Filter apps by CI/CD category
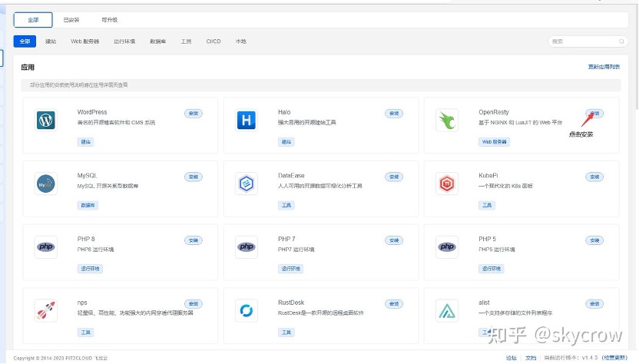Image resolution: width=639 pixels, height=364 pixels. (214, 41)
